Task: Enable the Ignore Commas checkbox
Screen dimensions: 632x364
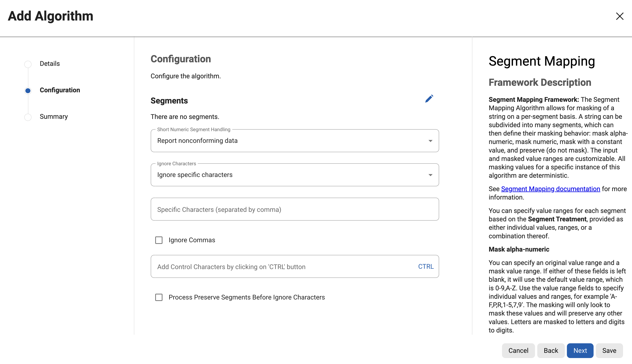Action: 159,240
